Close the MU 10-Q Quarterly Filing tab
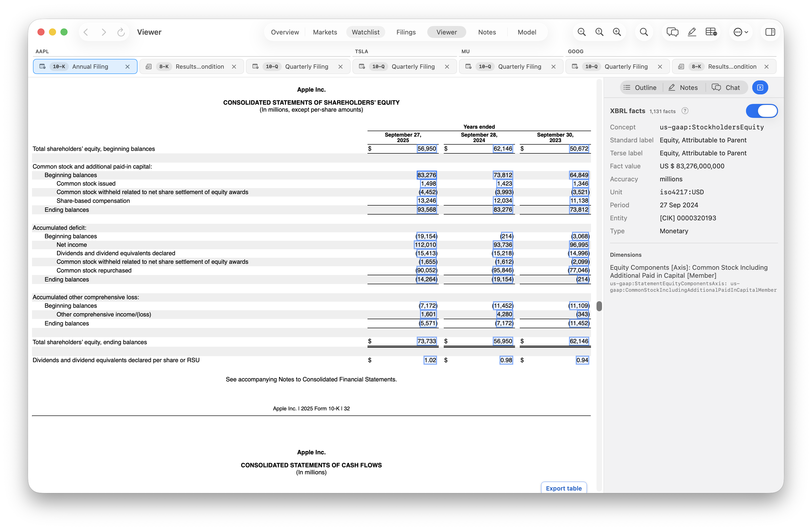 click(553, 67)
